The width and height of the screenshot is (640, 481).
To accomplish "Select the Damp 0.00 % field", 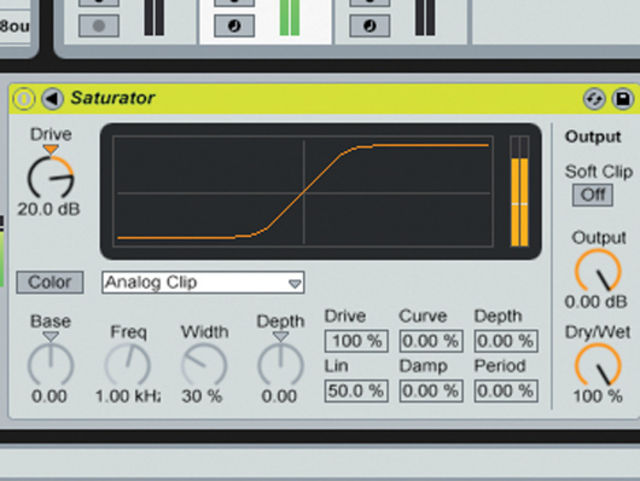I will (431, 391).
